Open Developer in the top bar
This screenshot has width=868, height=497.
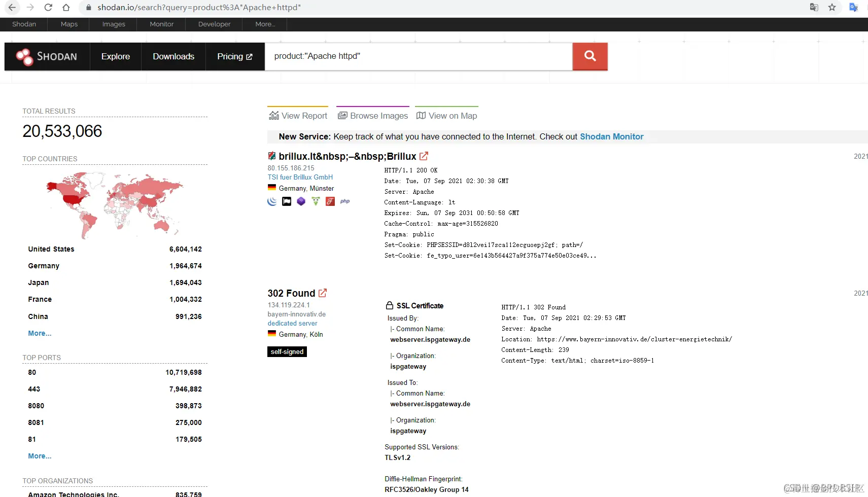pos(214,24)
